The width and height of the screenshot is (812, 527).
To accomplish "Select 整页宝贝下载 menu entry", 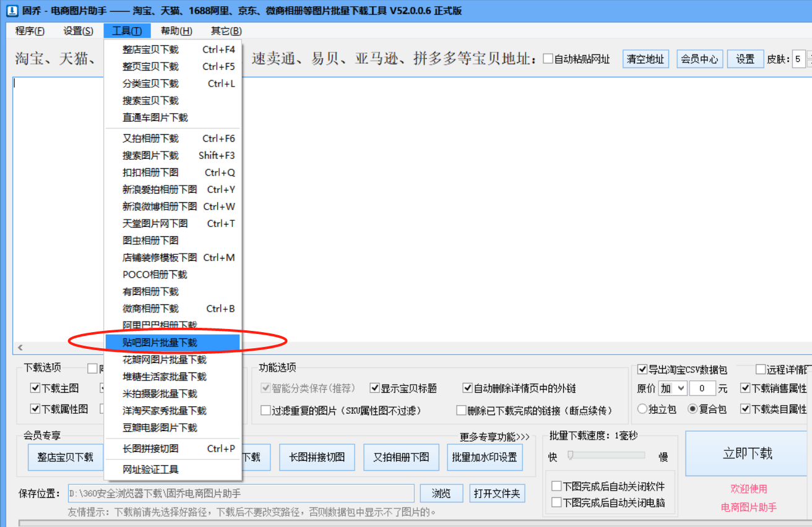I will click(x=173, y=66).
